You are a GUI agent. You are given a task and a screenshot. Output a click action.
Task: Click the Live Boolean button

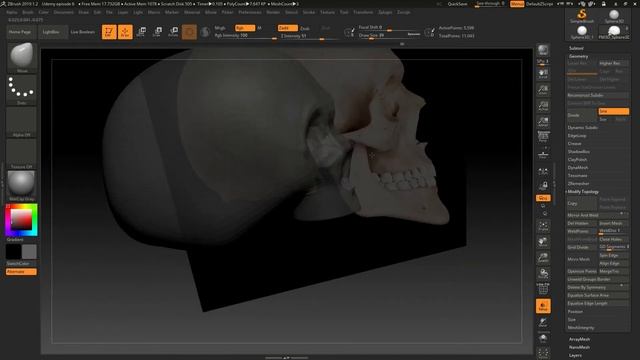pyautogui.click(x=83, y=32)
